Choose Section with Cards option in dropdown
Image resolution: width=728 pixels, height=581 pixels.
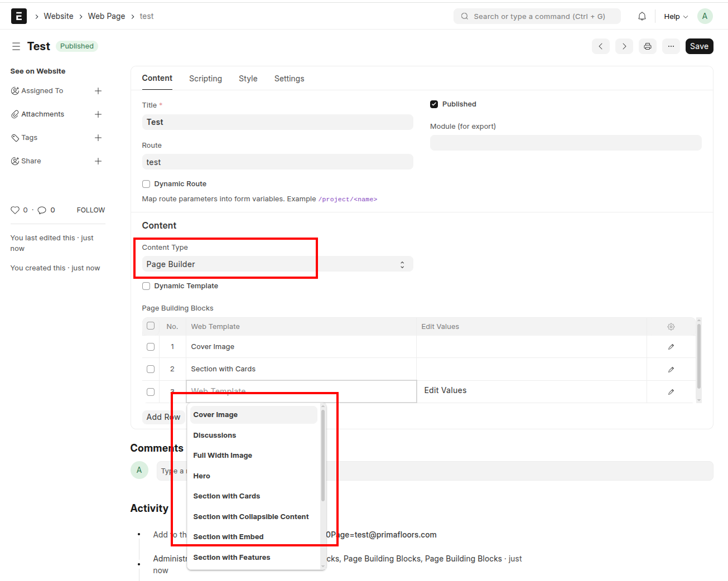pos(254,496)
